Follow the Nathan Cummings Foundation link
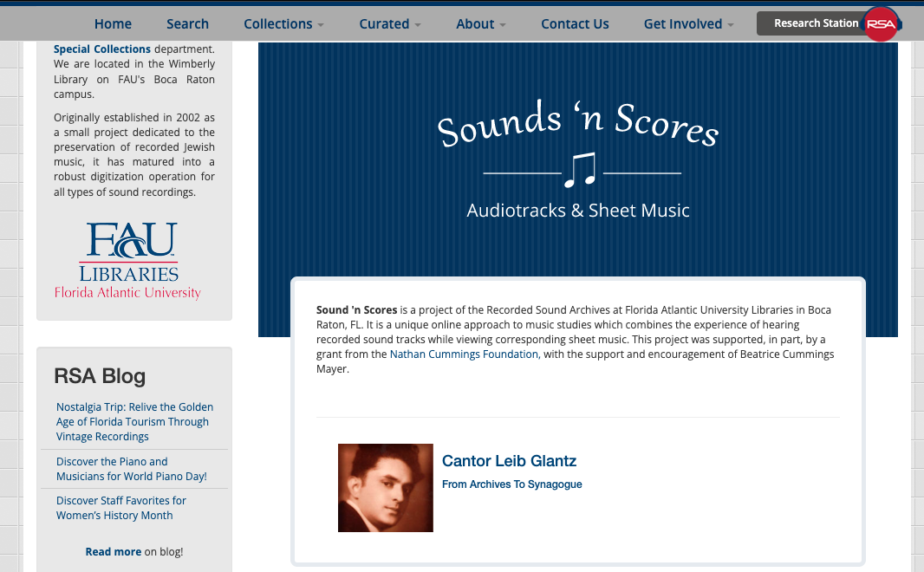 464,354
